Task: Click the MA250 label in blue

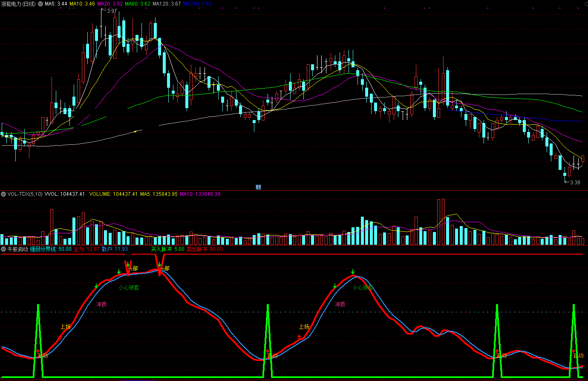Action: tap(197, 4)
